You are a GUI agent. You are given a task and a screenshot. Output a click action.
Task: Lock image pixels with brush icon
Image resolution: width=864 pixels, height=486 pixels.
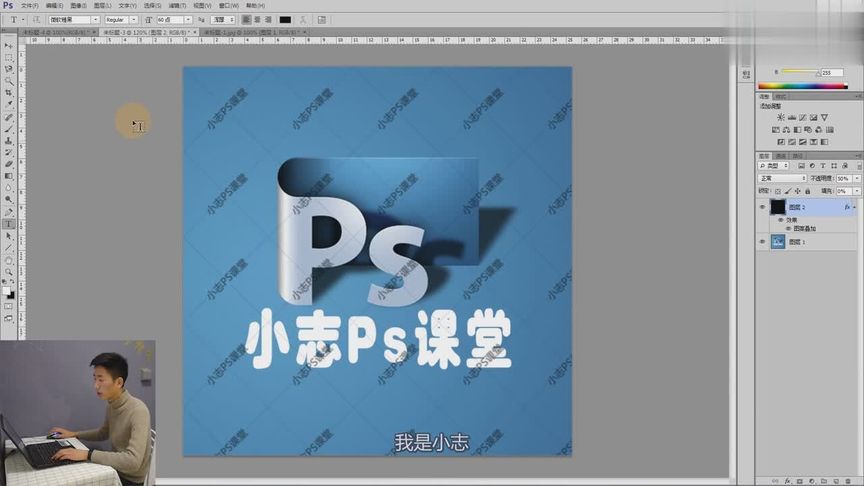pyautogui.click(x=787, y=191)
